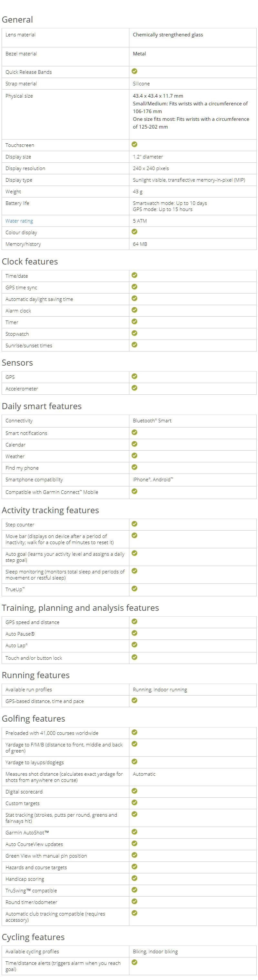Click the Quick Release Bands checkmark icon

pyautogui.click(x=134, y=71)
